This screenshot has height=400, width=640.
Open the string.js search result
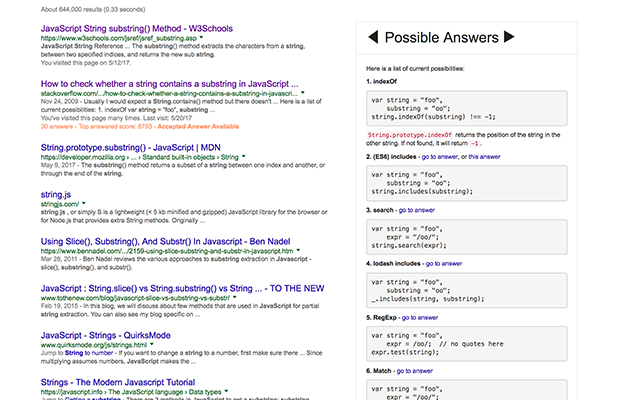pyautogui.click(x=56, y=194)
